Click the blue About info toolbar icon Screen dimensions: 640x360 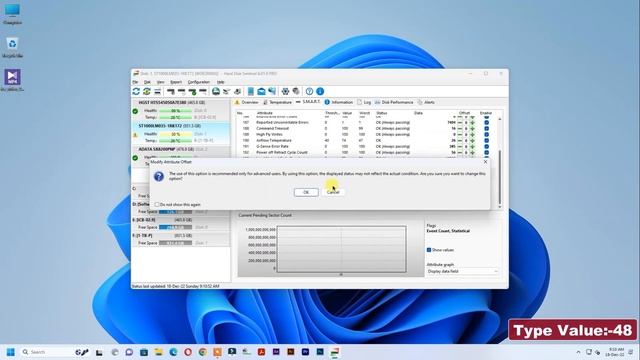tap(320, 91)
